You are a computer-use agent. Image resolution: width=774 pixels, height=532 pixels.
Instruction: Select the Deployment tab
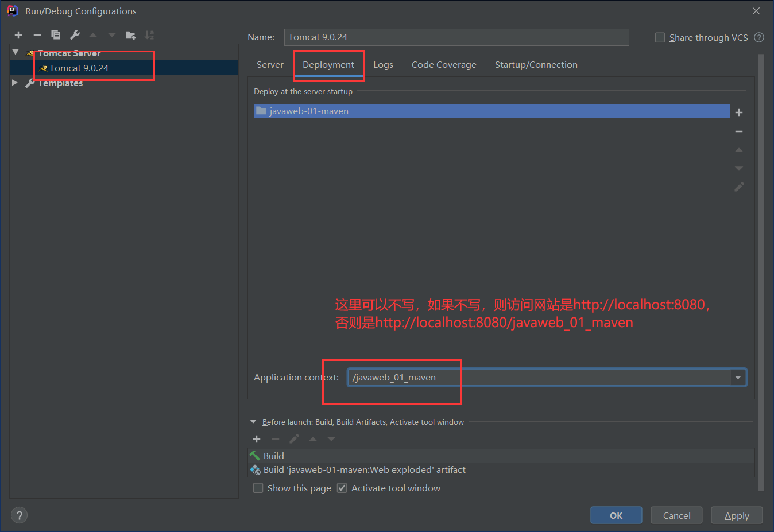pyautogui.click(x=328, y=64)
